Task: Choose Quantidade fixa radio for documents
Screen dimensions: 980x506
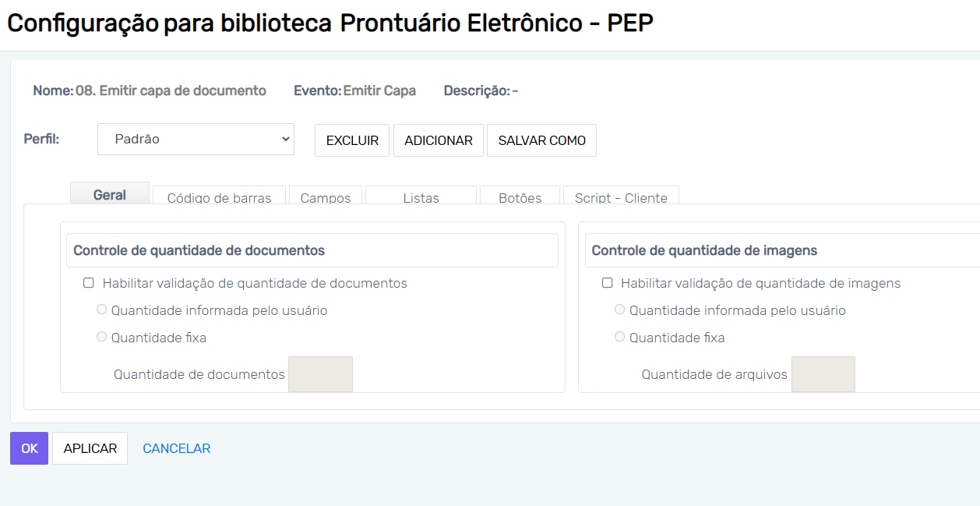Action: click(101, 337)
